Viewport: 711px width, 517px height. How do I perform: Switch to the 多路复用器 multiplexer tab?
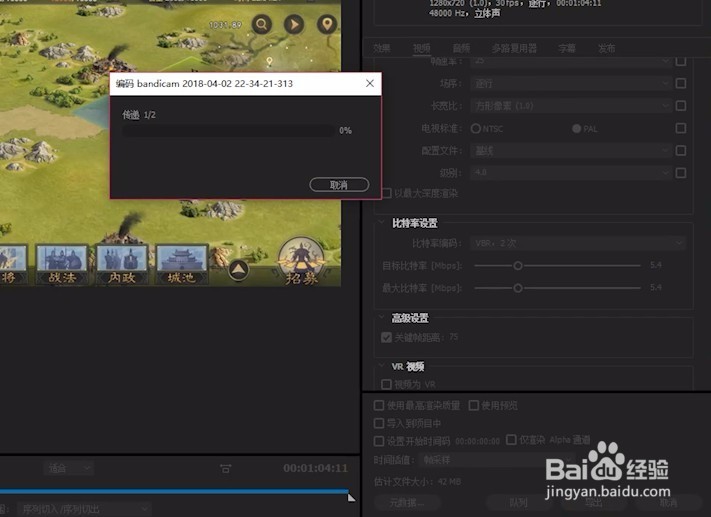coord(514,48)
